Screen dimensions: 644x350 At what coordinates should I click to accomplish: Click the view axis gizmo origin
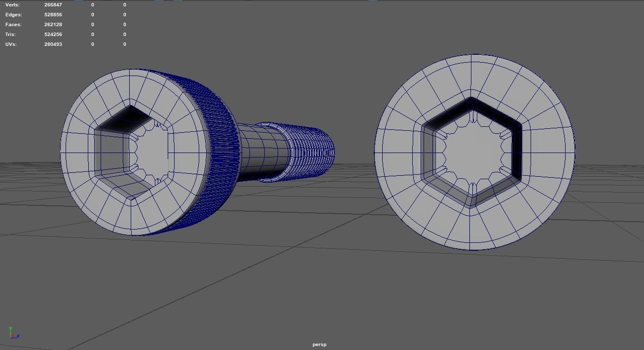coord(10,338)
